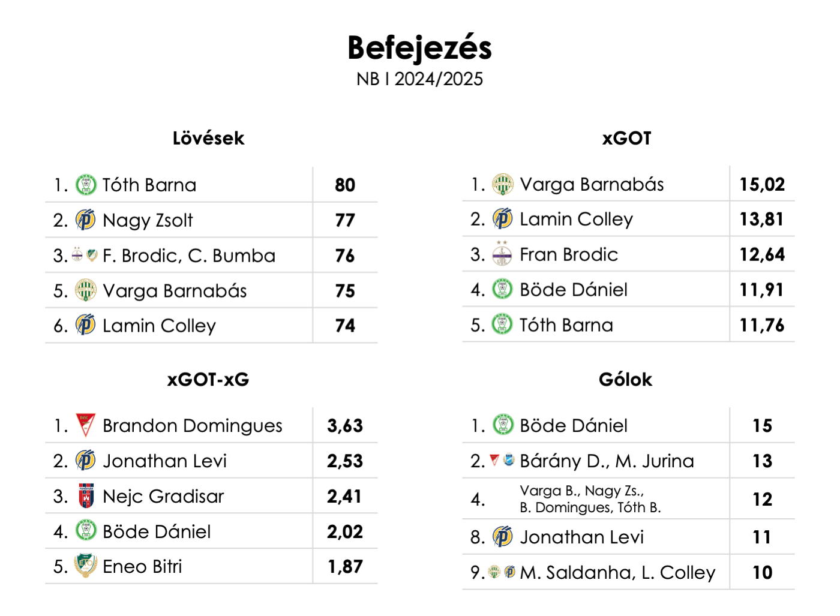Image resolution: width=840 pixels, height=616 pixels.
Task: Click the player name Brandon Domingues
Action: pos(193,426)
